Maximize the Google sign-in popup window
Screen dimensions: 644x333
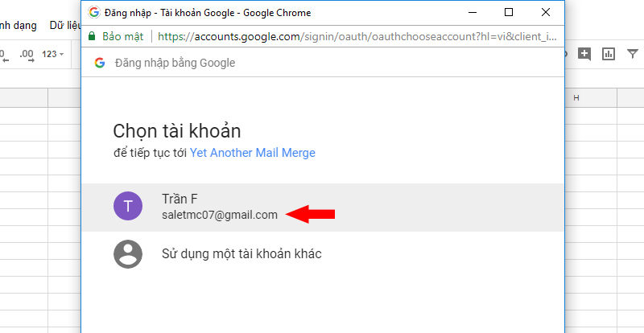click(509, 12)
